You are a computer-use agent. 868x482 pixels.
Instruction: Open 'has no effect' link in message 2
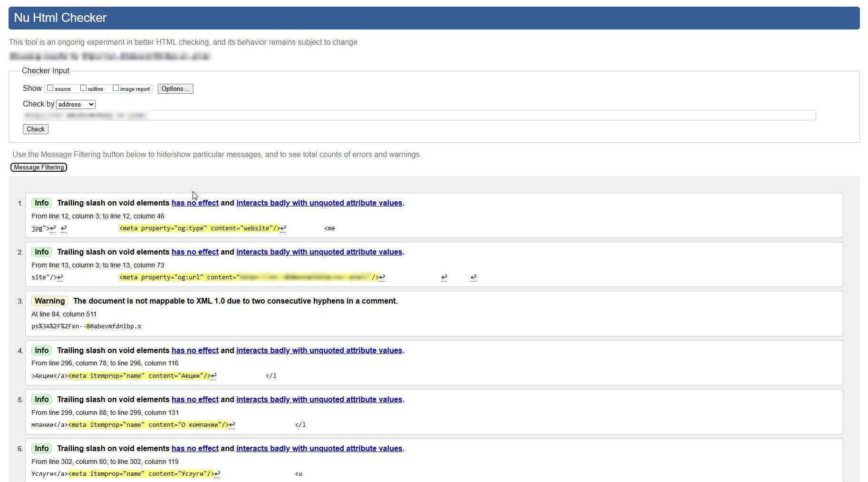(x=195, y=252)
